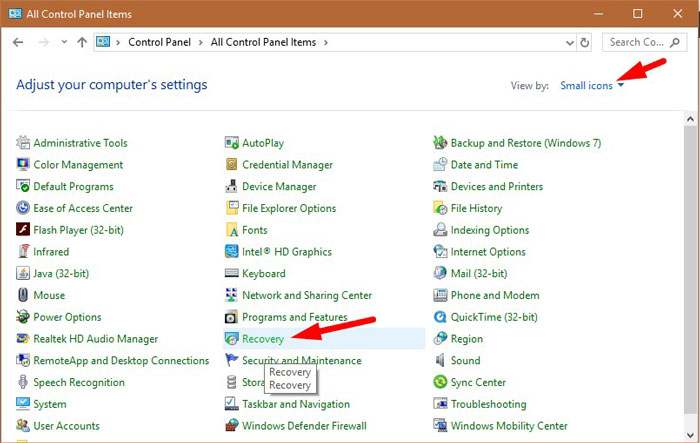Image resolution: width=700 pixels, height=443 pixels.
Task: Open the Sound link
Action: pos(466,360)
